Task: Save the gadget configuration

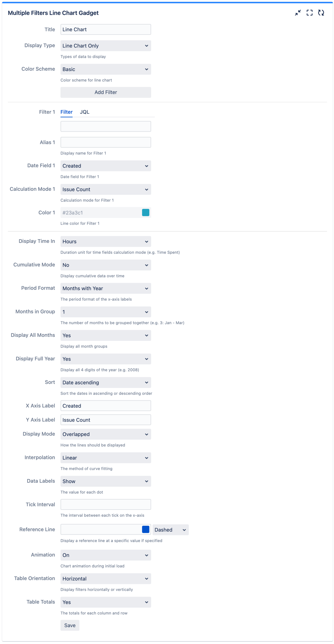Action: coord(70,625)
